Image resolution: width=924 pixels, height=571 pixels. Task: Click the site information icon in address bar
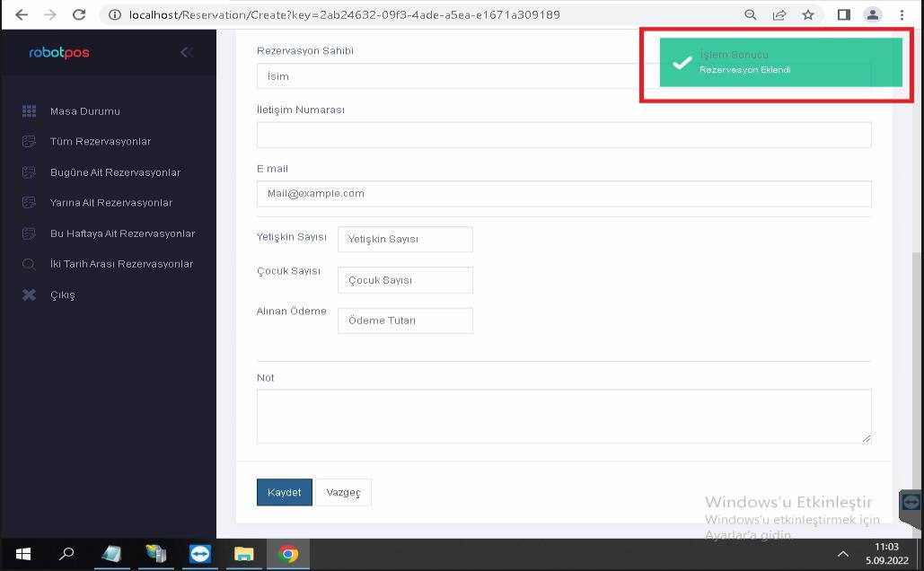[x=115, y=14]
